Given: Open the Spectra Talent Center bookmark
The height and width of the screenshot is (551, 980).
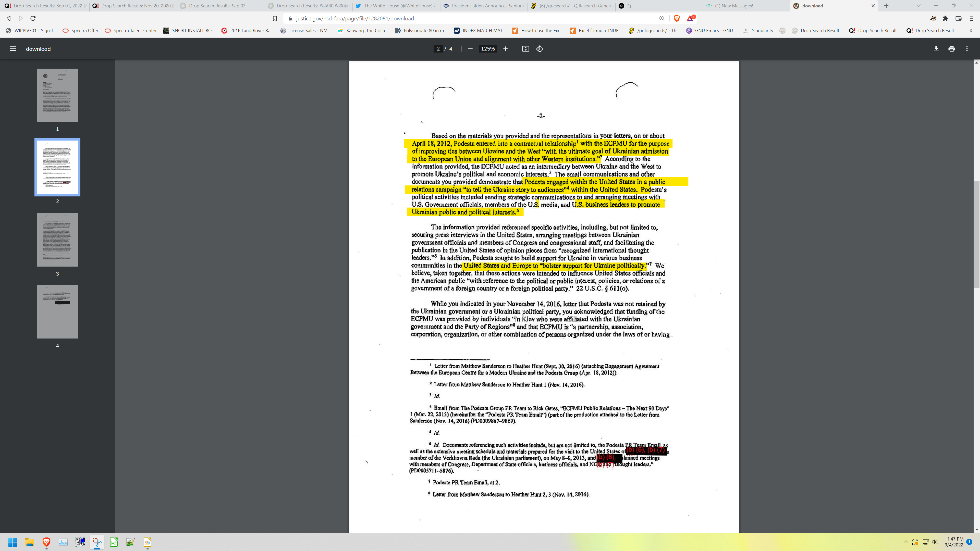Looking at the screenshot, I should 130,30.
